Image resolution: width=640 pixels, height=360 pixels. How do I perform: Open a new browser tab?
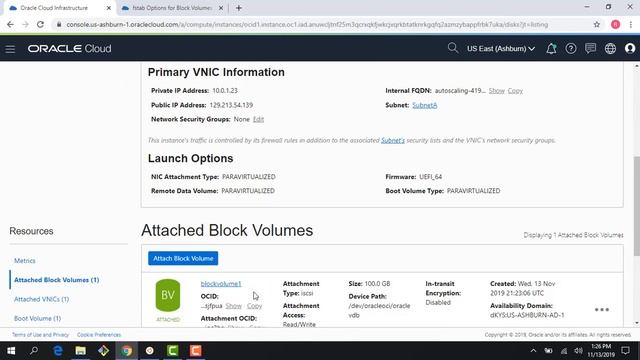pyautogui.click(x=239, y=8)
